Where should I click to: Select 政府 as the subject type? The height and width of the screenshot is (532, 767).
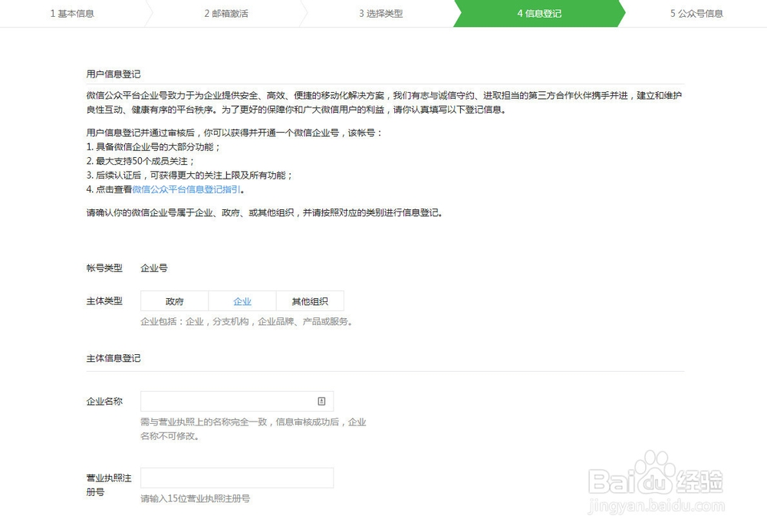click(x=174, y=300)
